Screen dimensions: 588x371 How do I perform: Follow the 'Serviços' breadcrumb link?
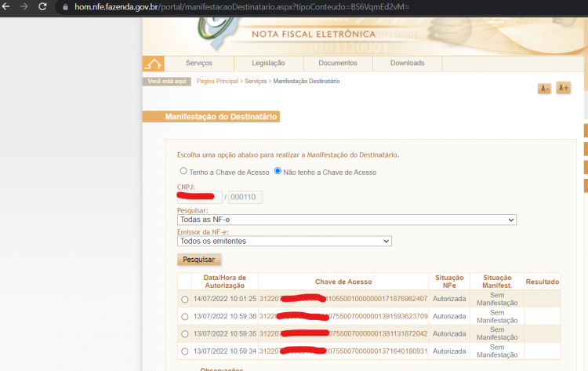coord(256,81)
